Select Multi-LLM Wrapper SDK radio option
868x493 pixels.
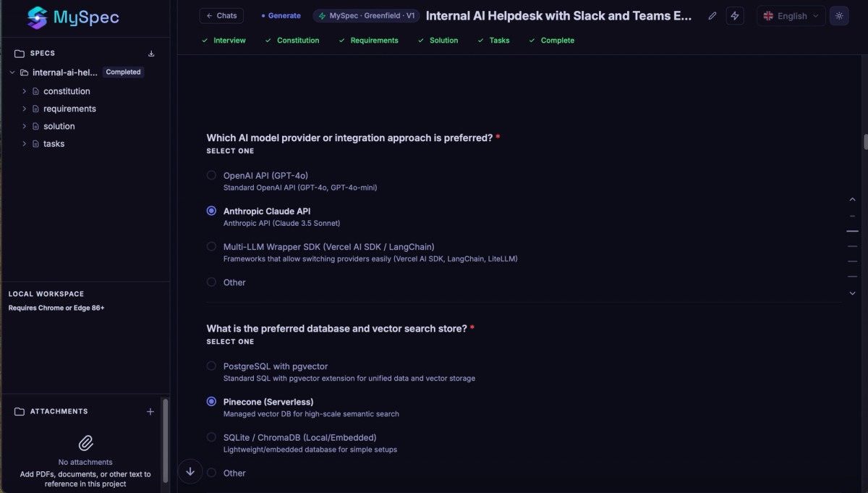211,246
